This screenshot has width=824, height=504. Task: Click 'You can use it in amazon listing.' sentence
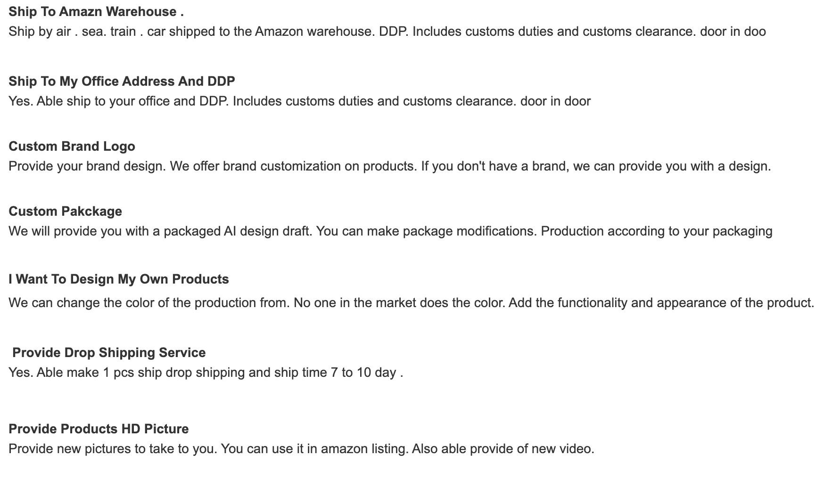314,449
